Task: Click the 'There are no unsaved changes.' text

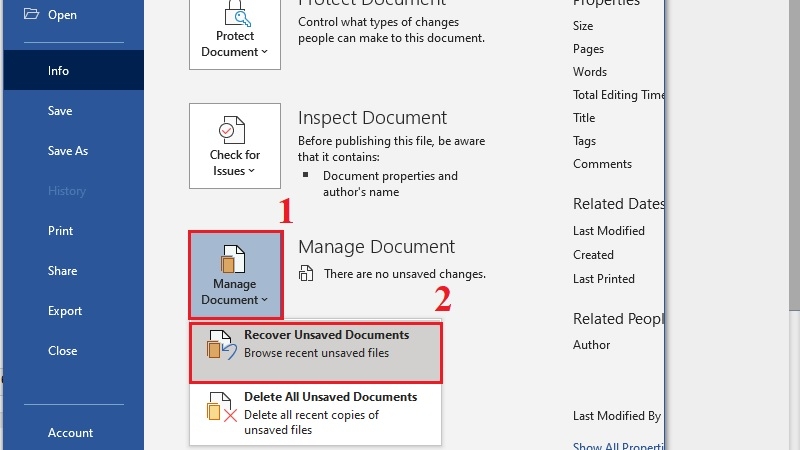Action: 405,274
